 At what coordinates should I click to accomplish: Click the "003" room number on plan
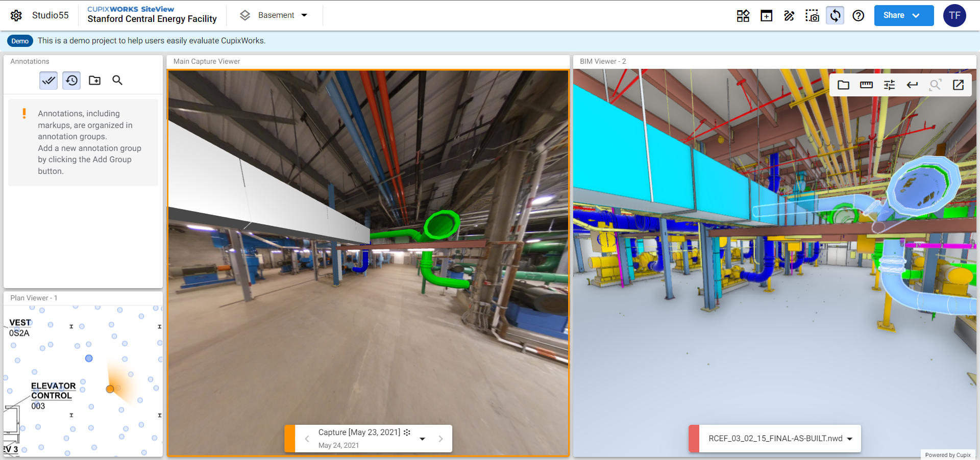(x=38, y=406)
